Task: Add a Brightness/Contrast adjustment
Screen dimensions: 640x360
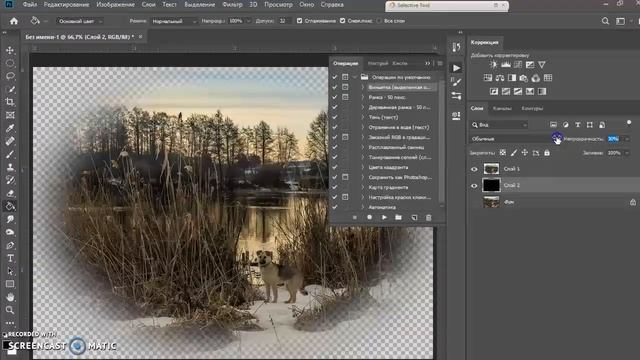Action: pos(493,64)
